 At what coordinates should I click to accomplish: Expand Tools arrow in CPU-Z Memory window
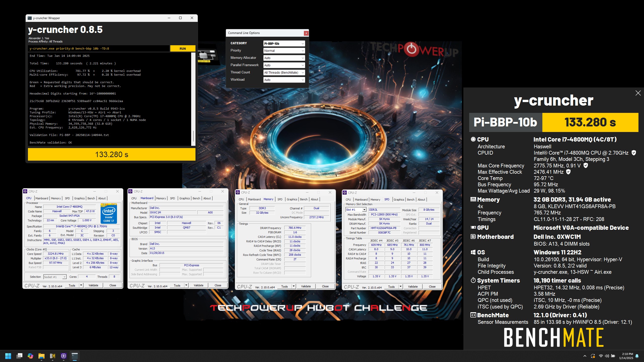(x=294, y=286)
